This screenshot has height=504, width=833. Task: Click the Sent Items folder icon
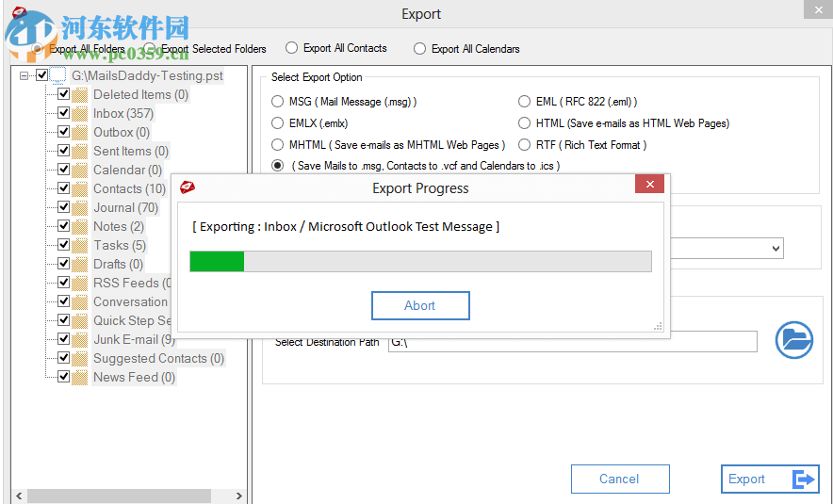coord(80,152)
